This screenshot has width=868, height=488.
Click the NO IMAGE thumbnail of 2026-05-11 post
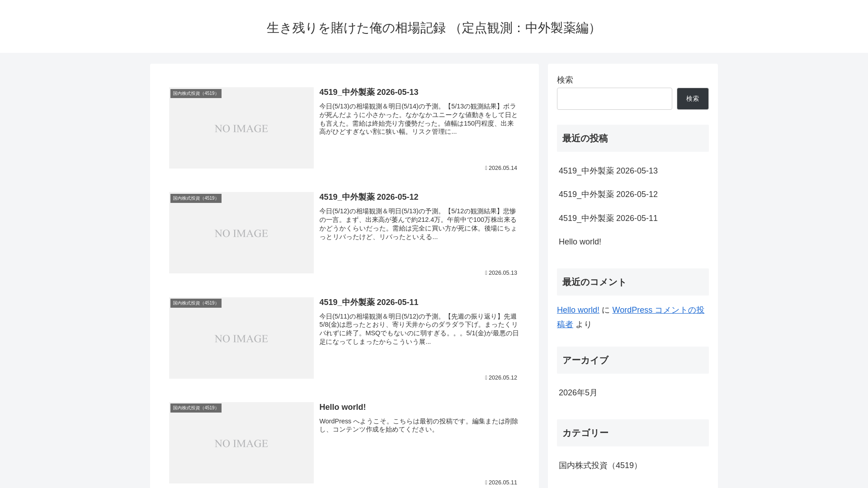pyautogui.click(x=241, y=338)
